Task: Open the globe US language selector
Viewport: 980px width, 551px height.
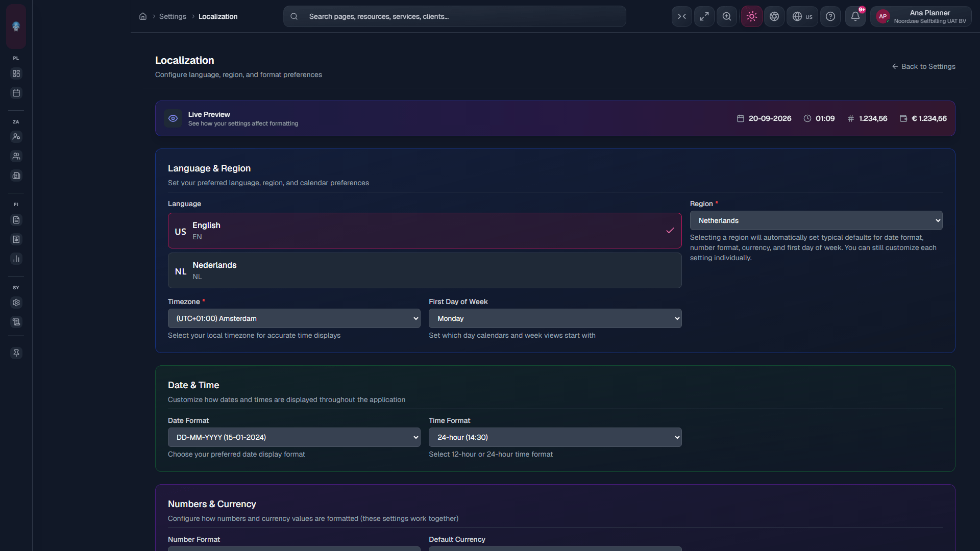Action: 802,16
